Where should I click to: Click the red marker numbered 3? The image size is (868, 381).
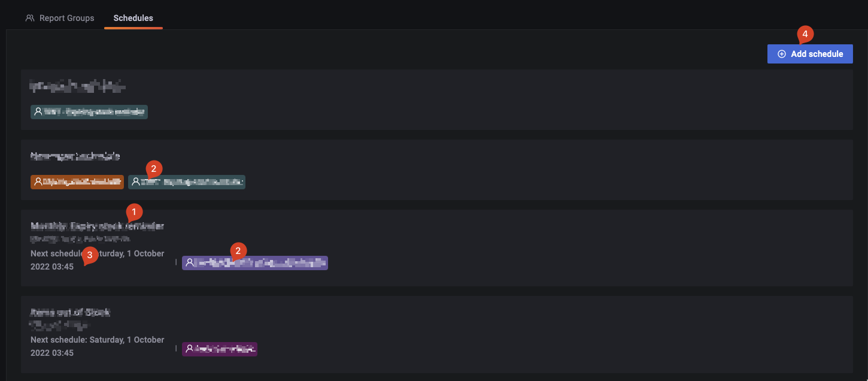[x=90, y=253]
